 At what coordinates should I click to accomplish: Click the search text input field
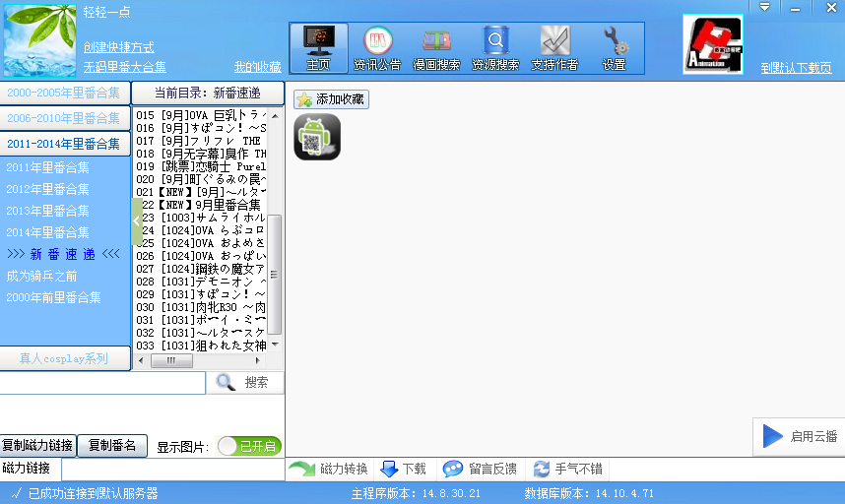click(x=102, y=382)
